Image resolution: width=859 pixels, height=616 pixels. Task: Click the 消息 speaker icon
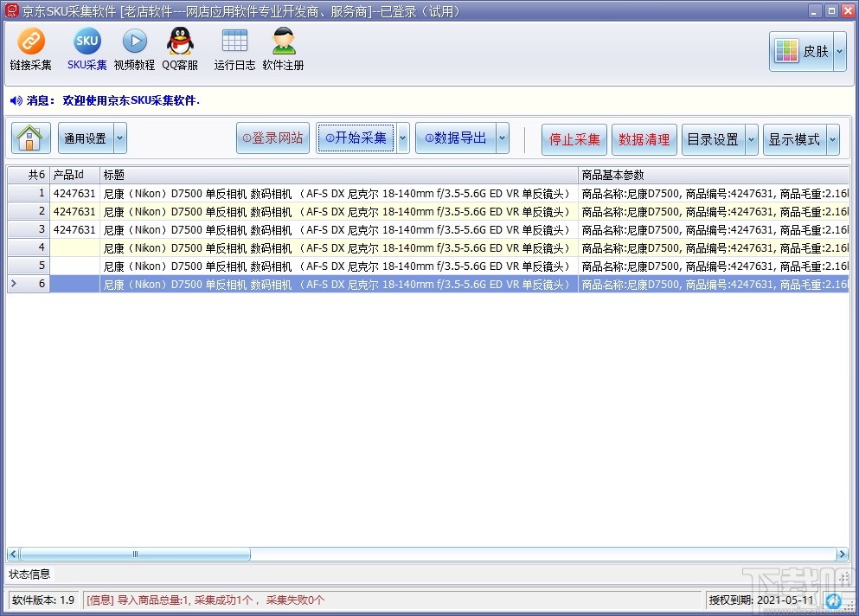click(x=16, y=100)
